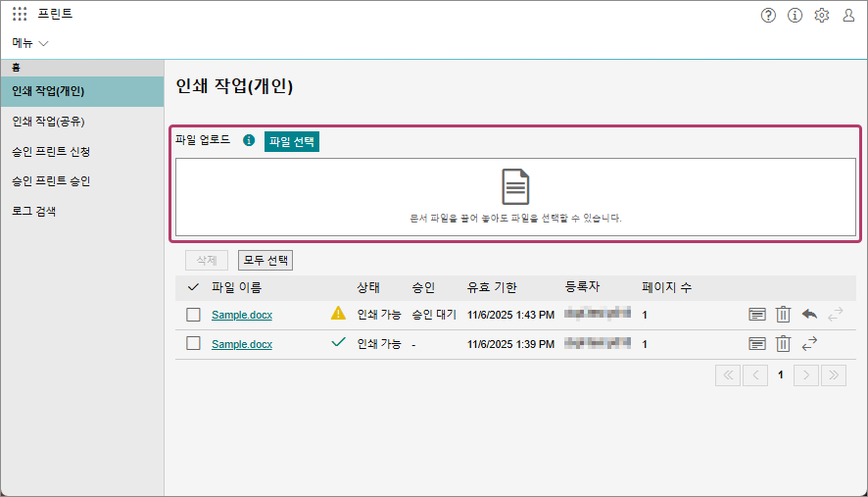
Task: Click info icon next to 파일 업로드
Action: (249, 141)
